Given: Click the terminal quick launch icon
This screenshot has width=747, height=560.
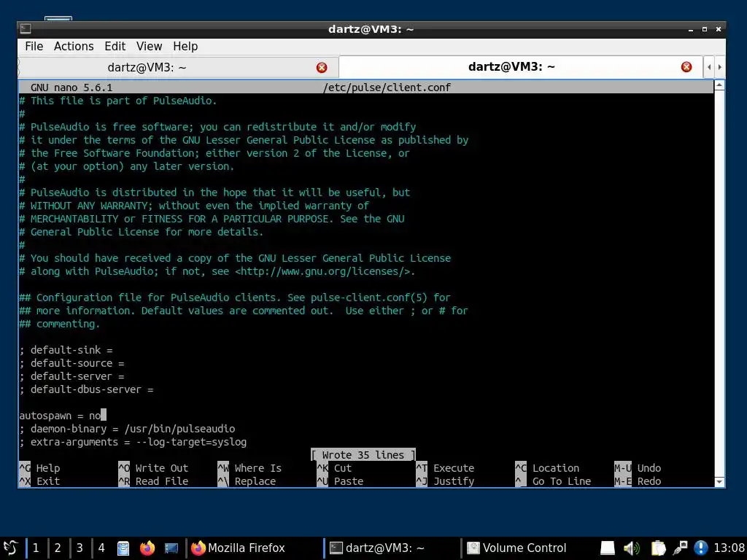Looking at the screenshot, I should coord(171,548).
